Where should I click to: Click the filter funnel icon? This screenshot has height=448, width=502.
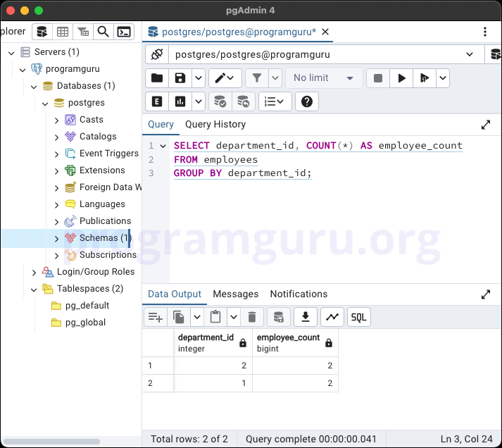click(x=257, y=77)
